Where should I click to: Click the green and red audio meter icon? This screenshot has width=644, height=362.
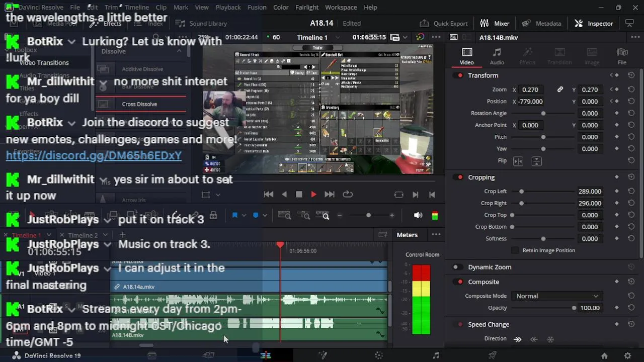[x=435, y=215]
